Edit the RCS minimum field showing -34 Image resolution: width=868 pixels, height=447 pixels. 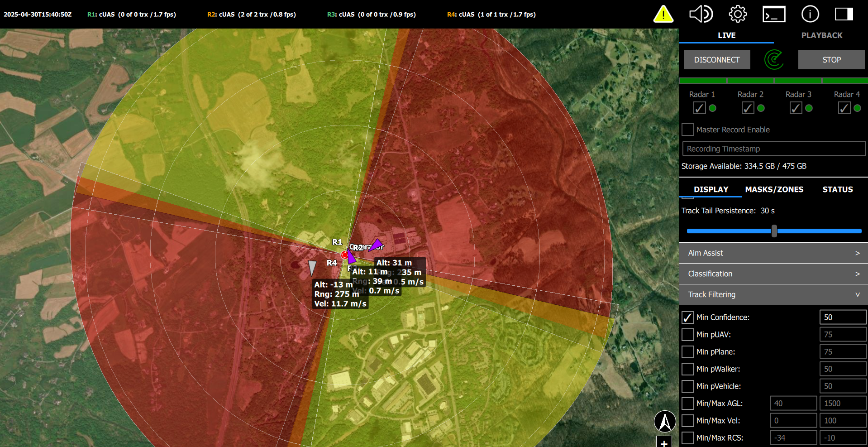click(x=793, y=438)
